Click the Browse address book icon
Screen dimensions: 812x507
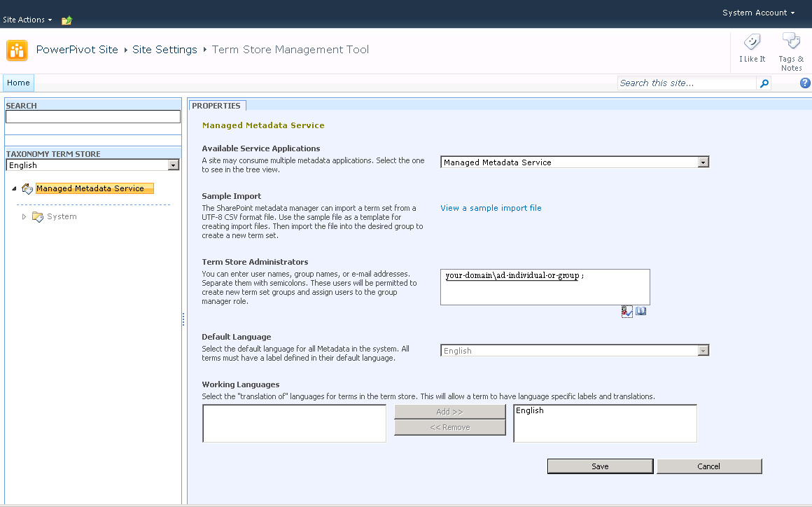coord(640,311)
